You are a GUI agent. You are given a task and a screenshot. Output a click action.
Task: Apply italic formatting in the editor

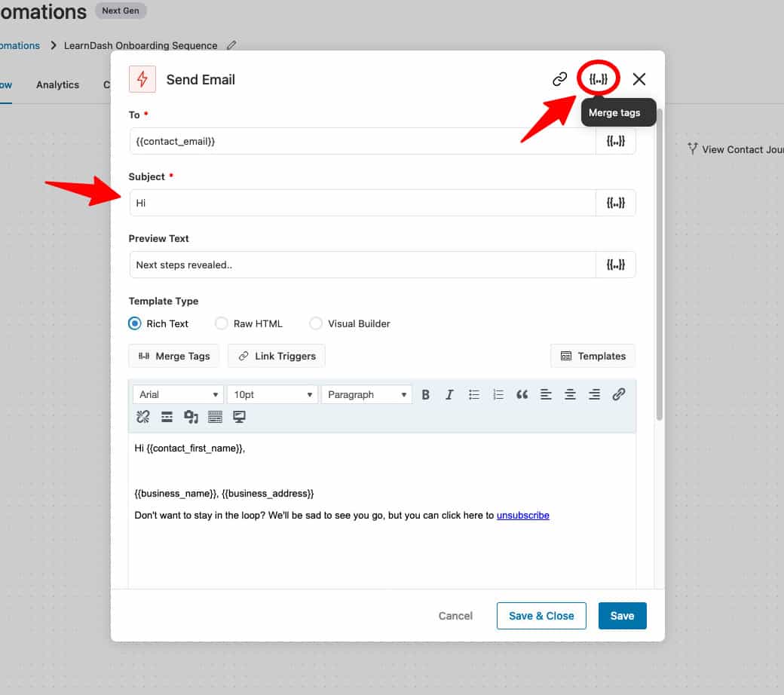tap(450, 393)
